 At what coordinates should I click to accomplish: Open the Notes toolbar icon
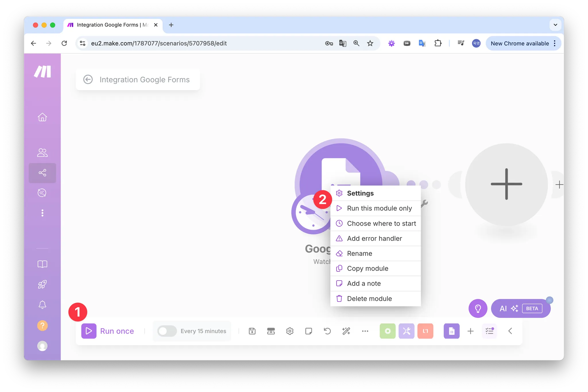pyautogui.click(x=309, y=331)
